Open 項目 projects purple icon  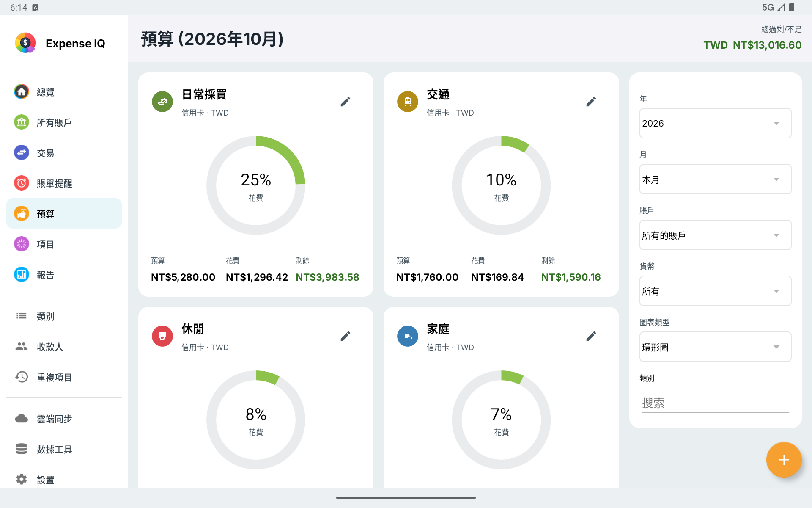22,244
